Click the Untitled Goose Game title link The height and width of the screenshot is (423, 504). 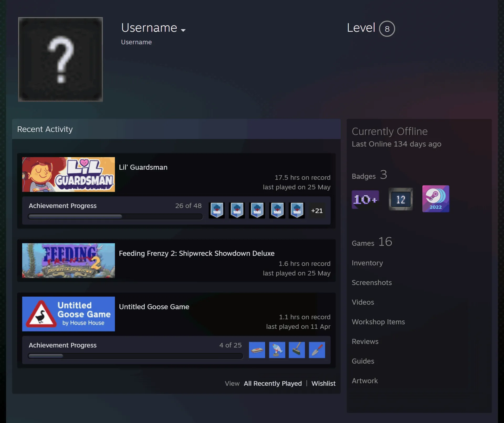154,307
